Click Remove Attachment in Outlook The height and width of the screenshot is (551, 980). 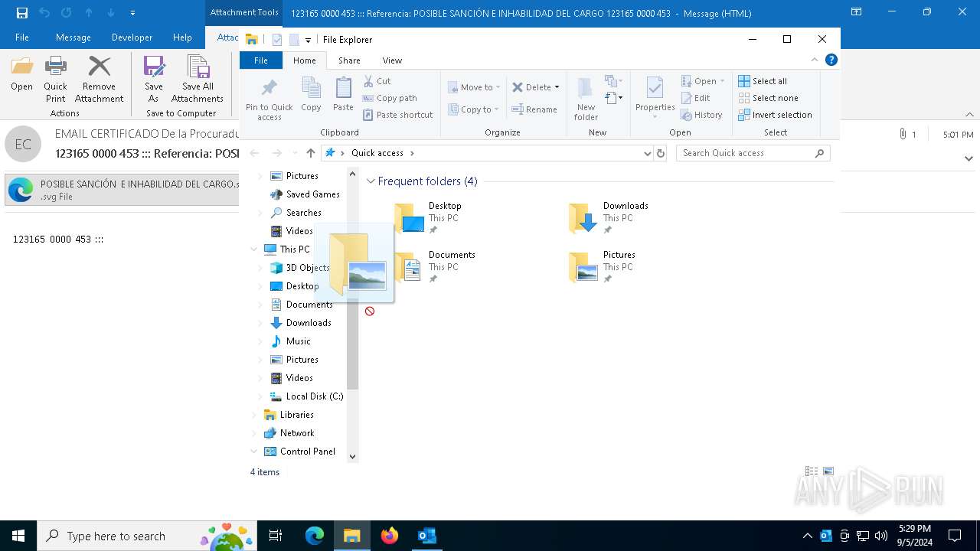pyautogui.click(x=100, y=80)
